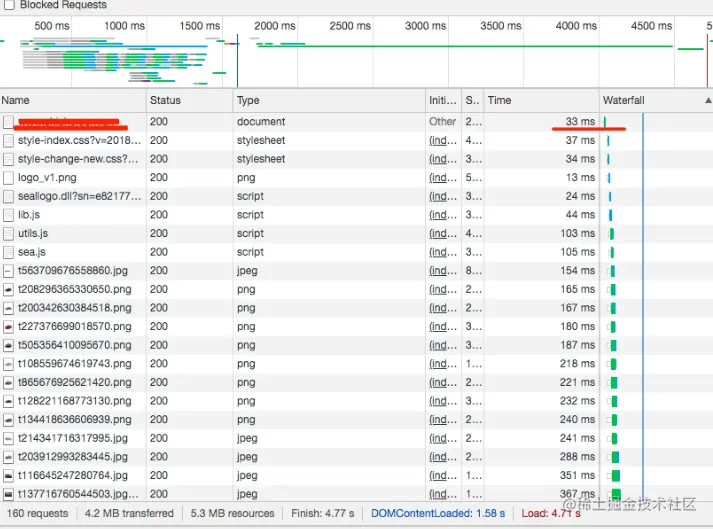Sort by the Waterfall column header
The height and width of the screenshot is (529, 713).
[656, 100]
